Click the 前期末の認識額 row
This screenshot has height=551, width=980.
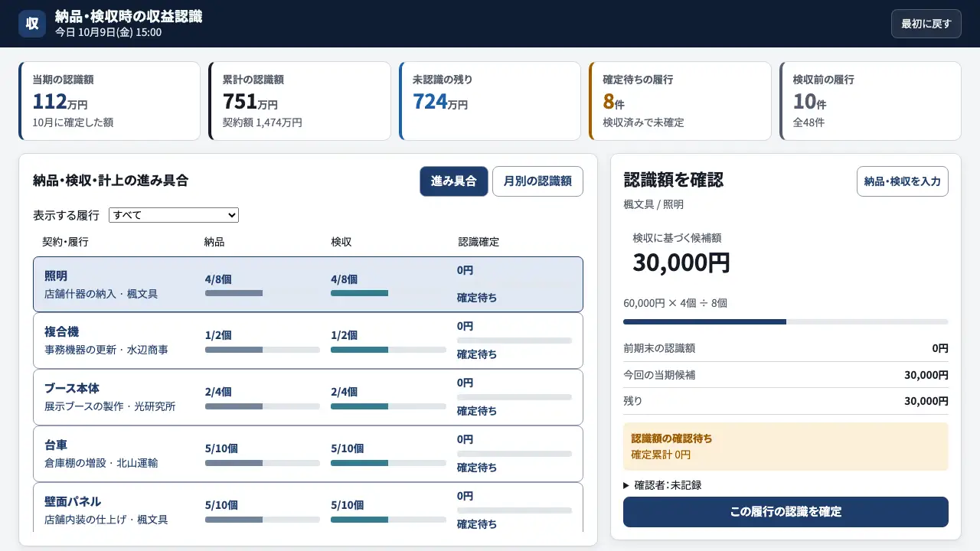tap(786, 348)
